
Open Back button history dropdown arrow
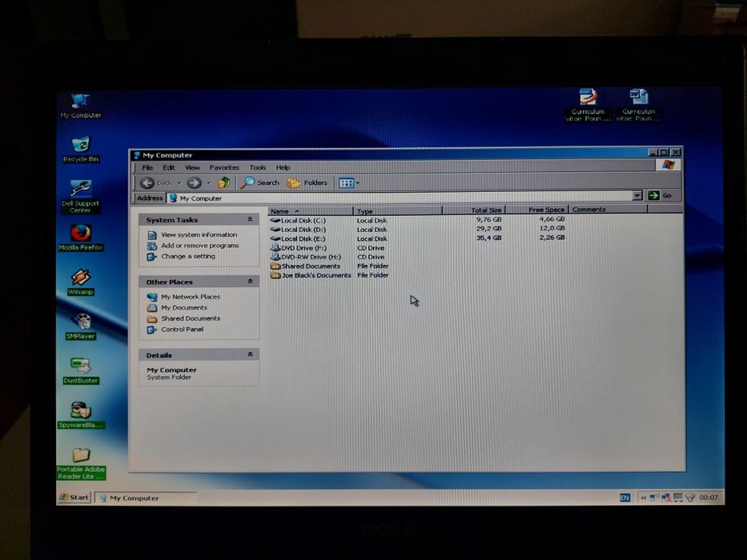coord(179,183)
